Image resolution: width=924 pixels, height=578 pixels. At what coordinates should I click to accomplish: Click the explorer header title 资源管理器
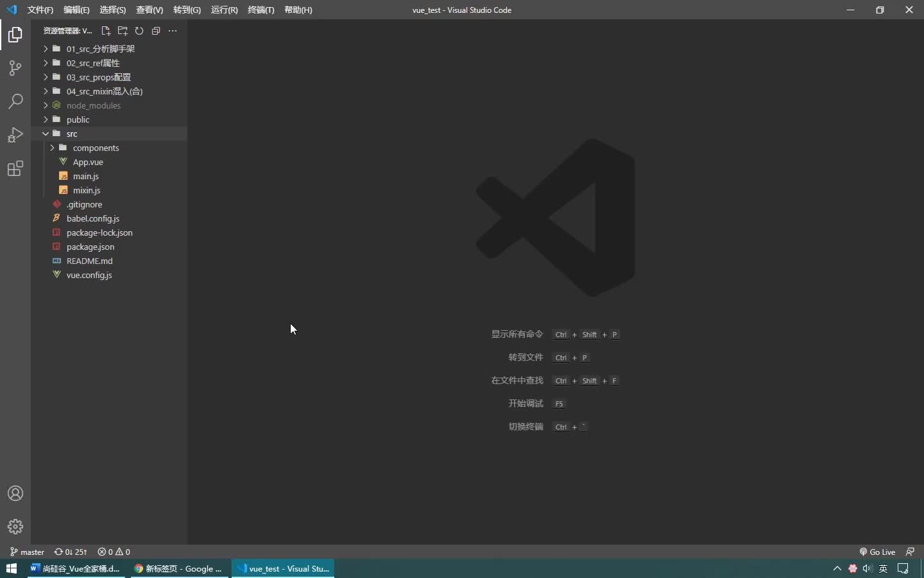pos(67,31)
